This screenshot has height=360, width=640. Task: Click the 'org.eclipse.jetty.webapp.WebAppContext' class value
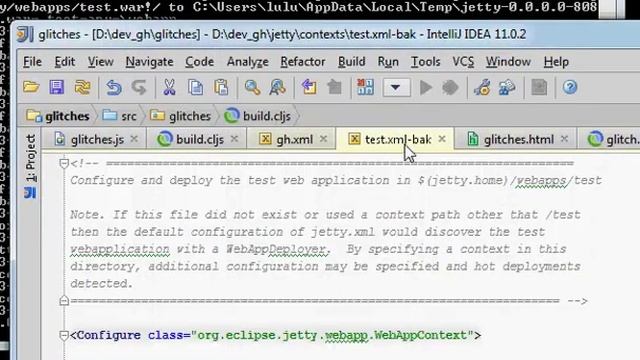pyautogui.click(x=332, y=336)
